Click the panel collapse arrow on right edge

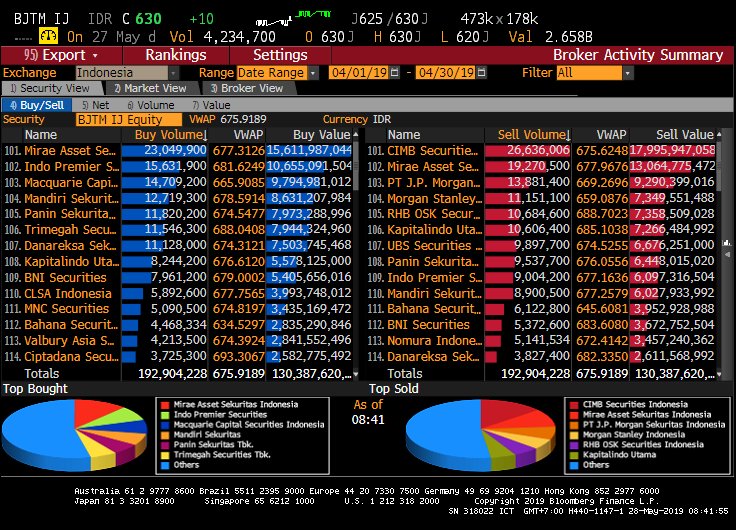[728, 254]
